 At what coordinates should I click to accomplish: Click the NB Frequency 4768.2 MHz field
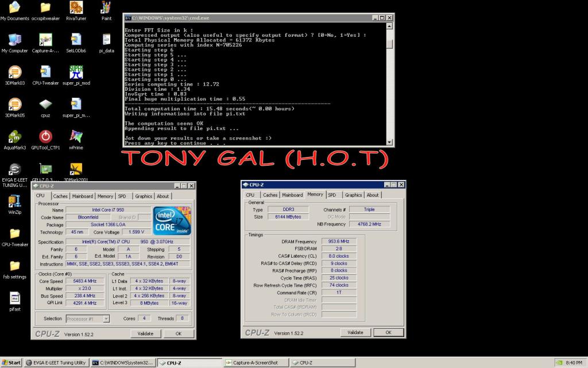pyautogui.click(x=369, y=224)
